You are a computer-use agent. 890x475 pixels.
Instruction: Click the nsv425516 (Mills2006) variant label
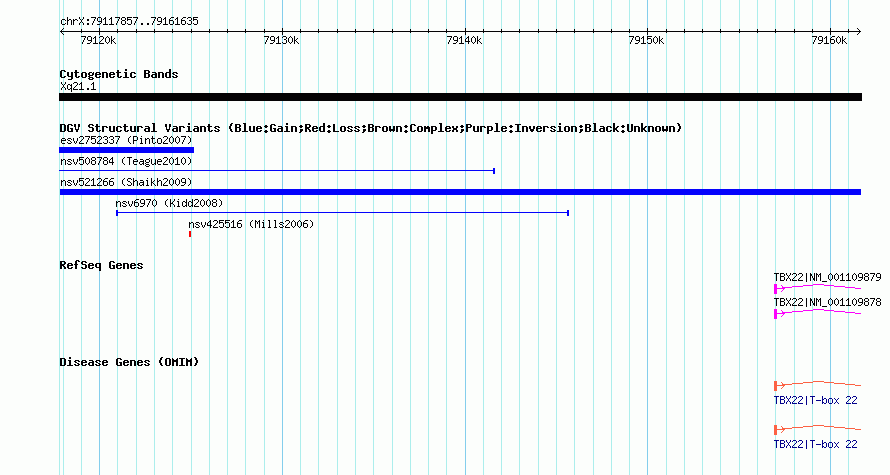251,224
